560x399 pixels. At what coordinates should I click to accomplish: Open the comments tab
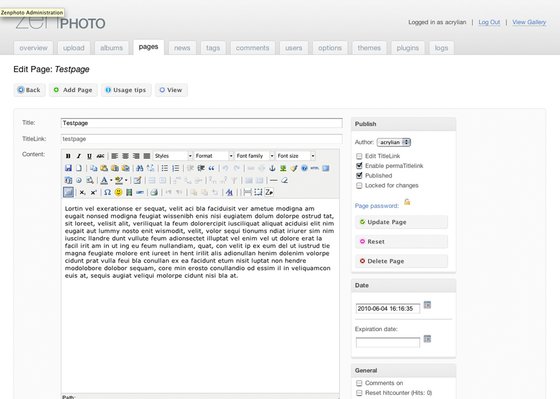[252, 48]
